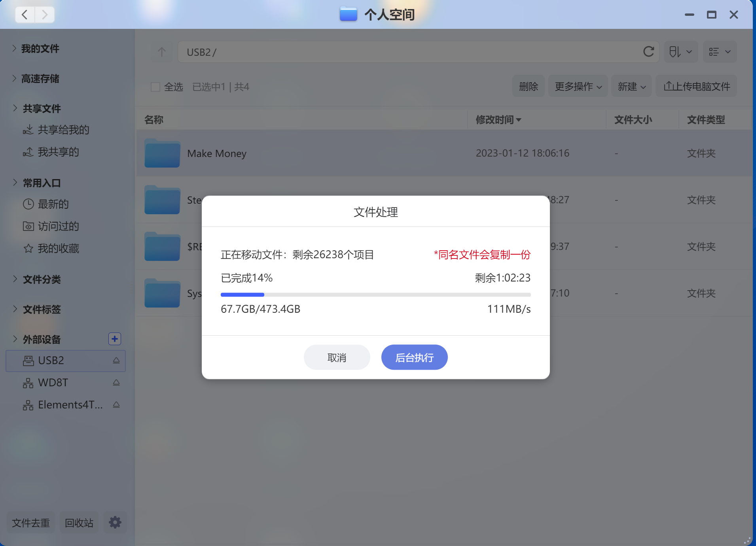Sort by 修改时间 column header
The image size is (756, 546).
498,119
